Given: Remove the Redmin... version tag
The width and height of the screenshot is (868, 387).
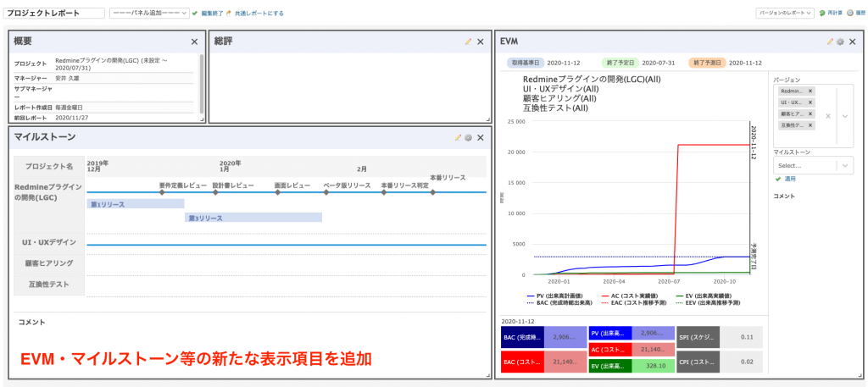Looking at the screenshot, I should tap(810, 91).
